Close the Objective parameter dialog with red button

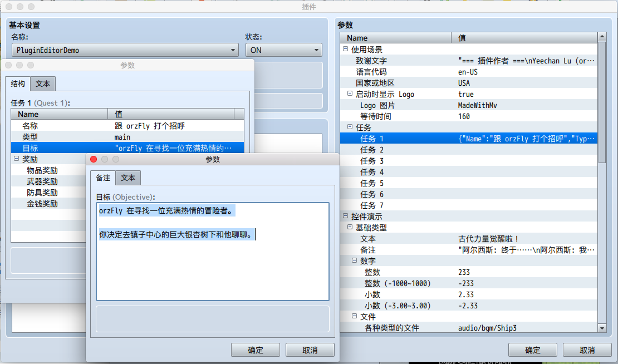tap(94, 159)
